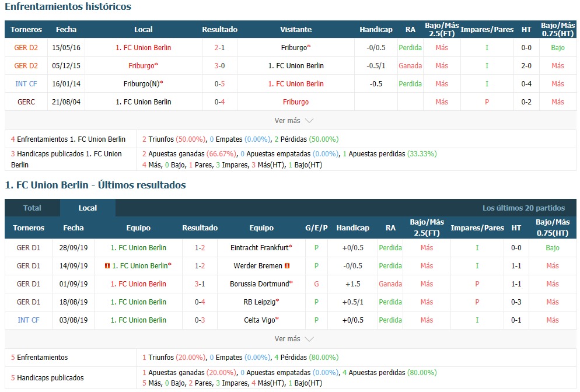The height and width of the screenshot is (392, 580).
Task: Click G result marker for Dortmund match
Action: [316, 284]
